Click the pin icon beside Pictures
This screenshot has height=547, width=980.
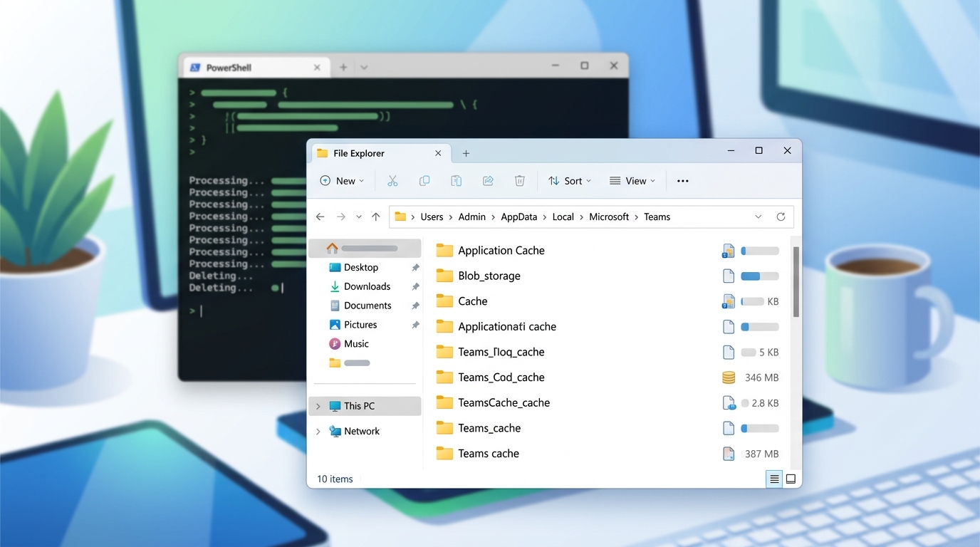tap(415, 325)
